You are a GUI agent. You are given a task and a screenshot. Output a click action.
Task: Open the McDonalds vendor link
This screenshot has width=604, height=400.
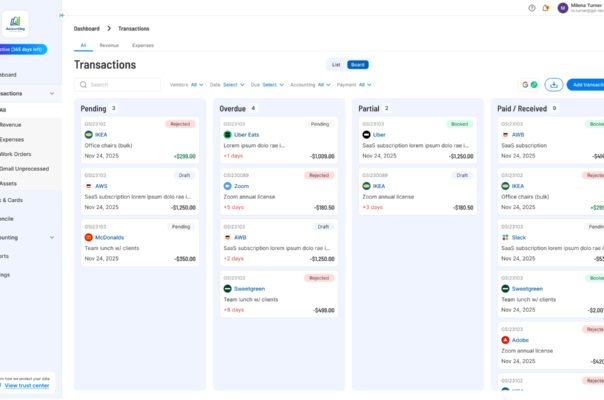pyautogui.click(x=109, y=237)
